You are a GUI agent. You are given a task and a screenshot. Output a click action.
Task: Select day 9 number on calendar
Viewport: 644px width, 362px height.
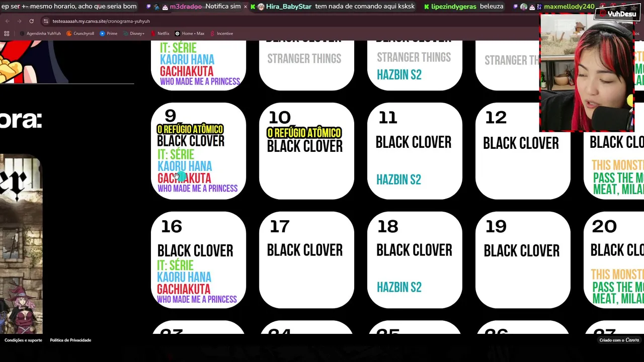click(x=171, y=117)
